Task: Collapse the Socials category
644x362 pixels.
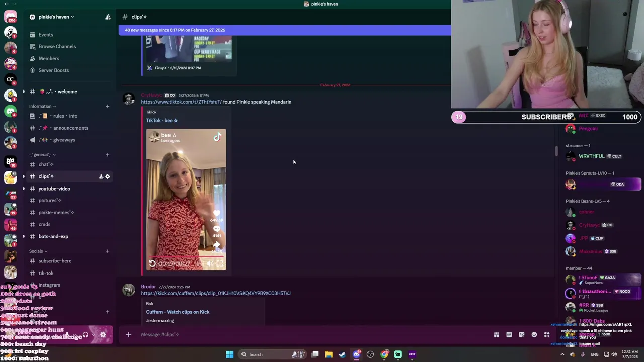Action: coord(38,251)
